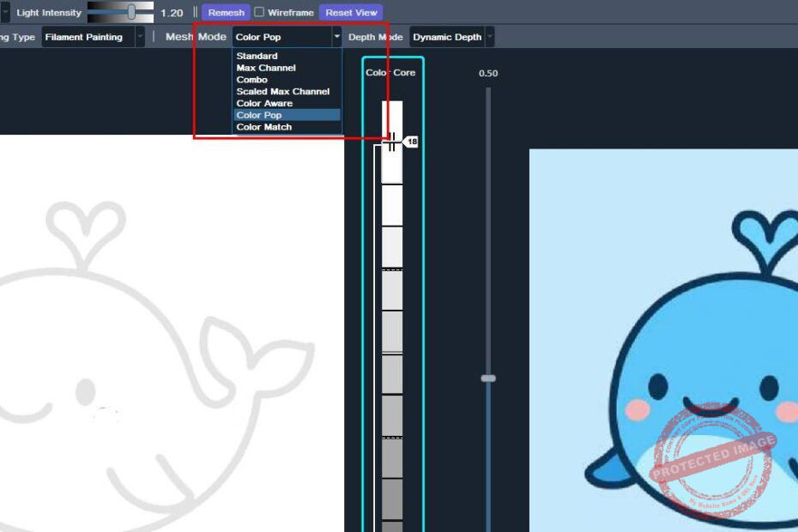The width and height of the screenshot is (798, 532).
Task: Click the Color Core heading
Action: (390, 73)
